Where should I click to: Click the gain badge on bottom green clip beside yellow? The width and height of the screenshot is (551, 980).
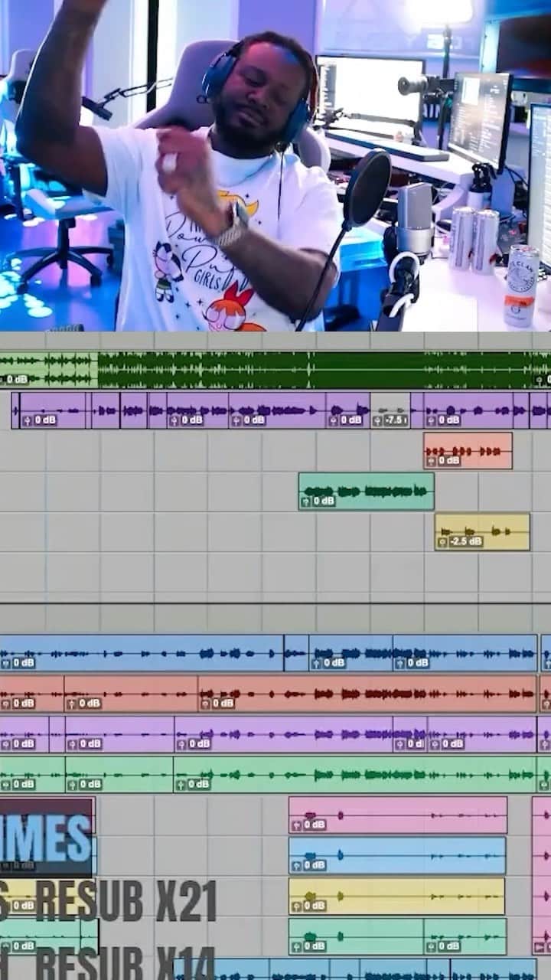click(x=309, y=946)
